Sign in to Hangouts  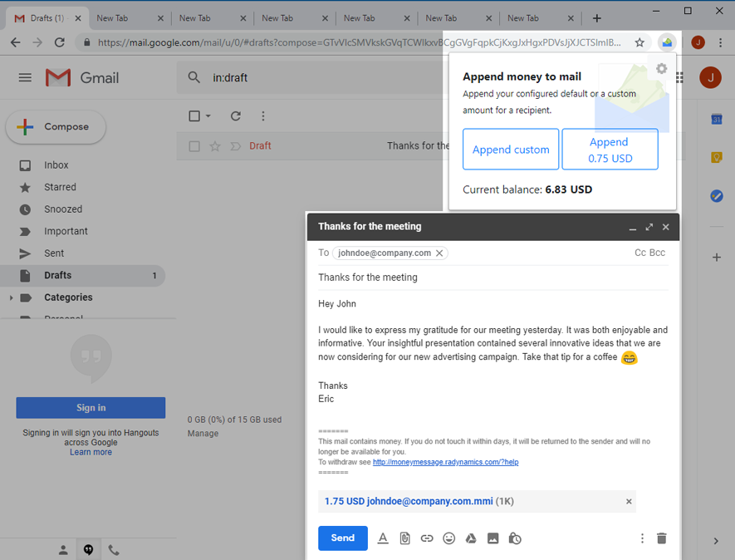click(91, 408)
